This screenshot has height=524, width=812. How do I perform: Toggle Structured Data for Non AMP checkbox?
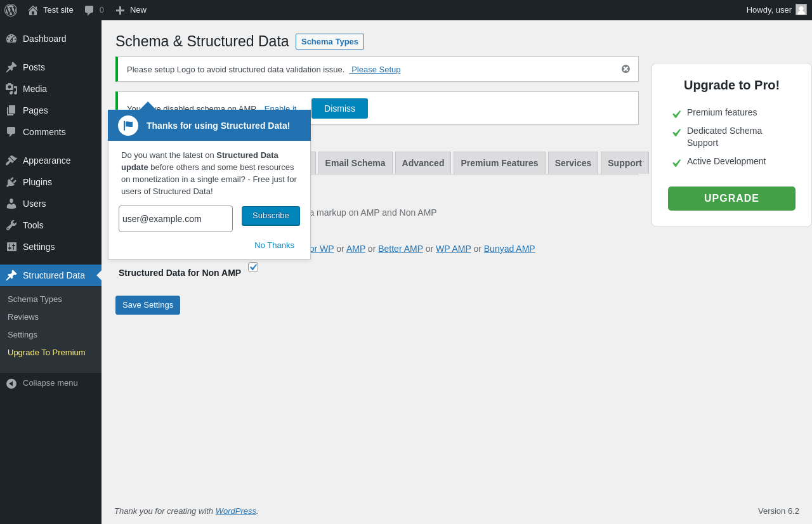[253, 267]
